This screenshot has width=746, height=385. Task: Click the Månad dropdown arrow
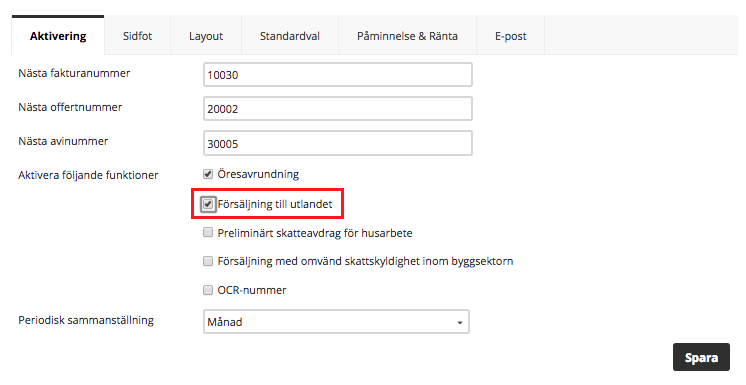[460, 323]
